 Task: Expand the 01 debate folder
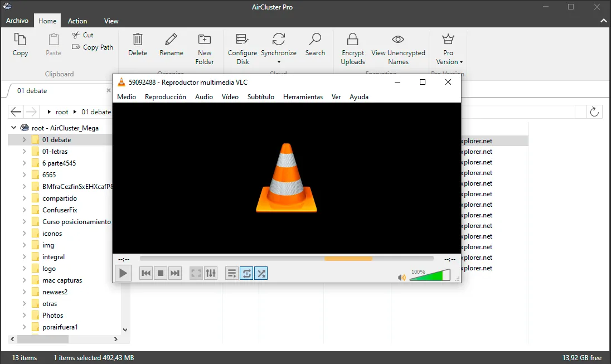coord(24,139)
